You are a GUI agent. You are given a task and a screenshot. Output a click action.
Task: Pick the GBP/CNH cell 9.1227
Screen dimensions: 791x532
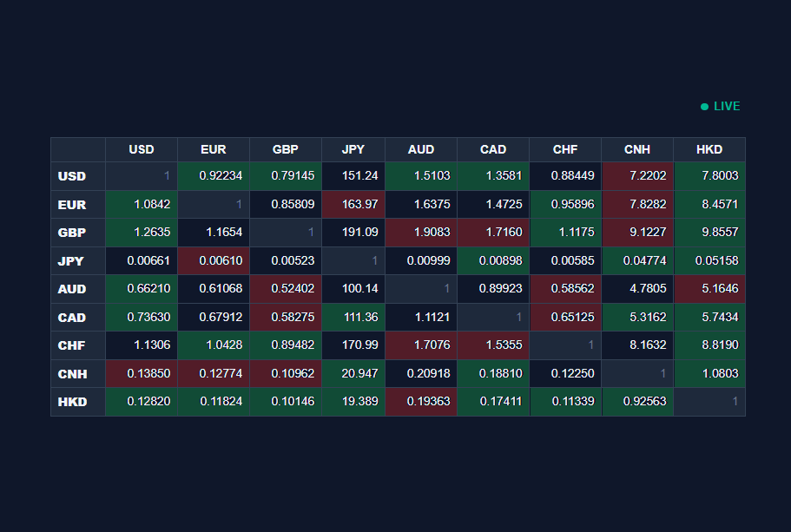point(637,233)
